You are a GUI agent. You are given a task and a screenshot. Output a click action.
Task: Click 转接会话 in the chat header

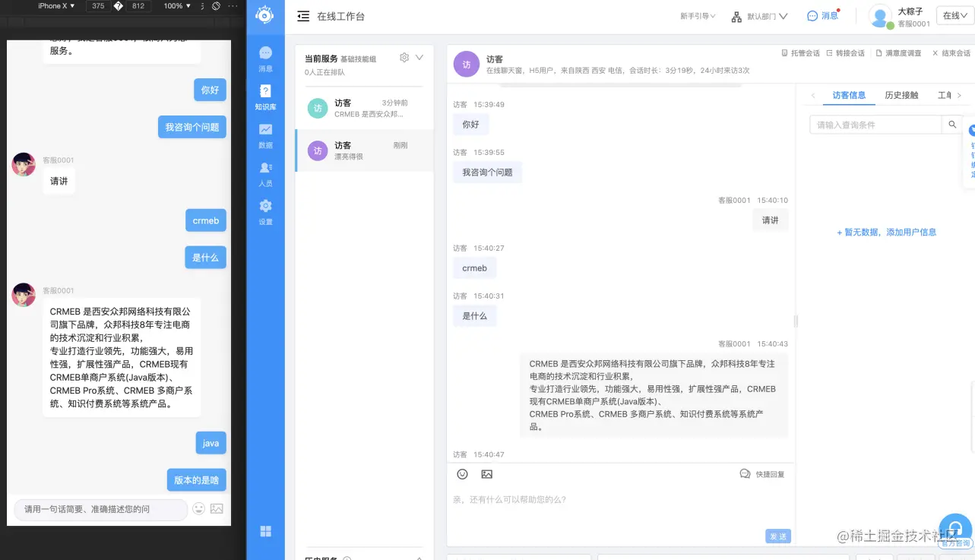coord(845,53)
